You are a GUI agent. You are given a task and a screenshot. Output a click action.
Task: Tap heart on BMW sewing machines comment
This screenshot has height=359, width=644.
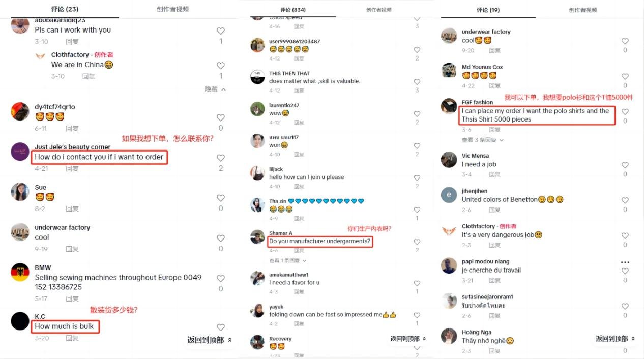[221, 278]
